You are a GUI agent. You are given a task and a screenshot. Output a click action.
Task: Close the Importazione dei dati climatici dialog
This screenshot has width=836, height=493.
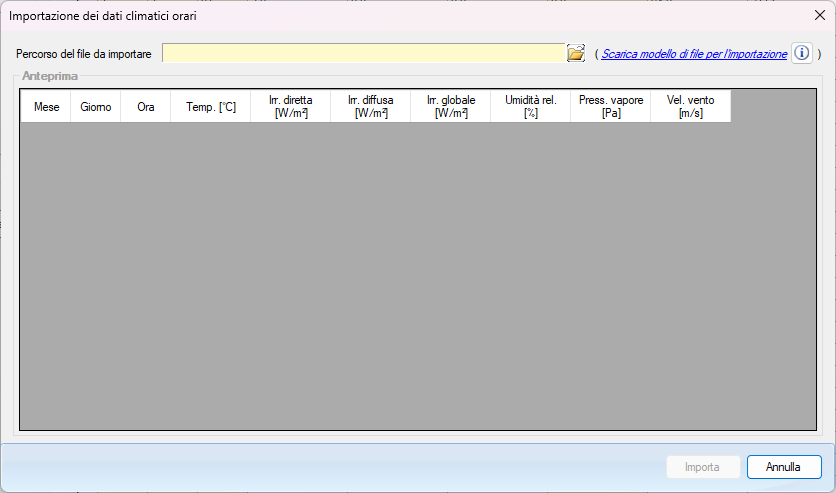[x=820, y=15]
